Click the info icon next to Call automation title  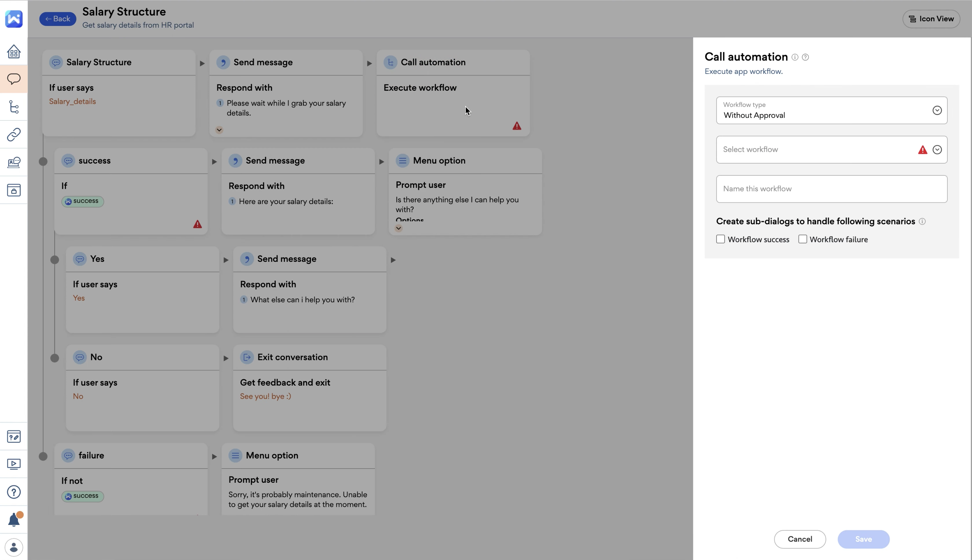[794, 57]
